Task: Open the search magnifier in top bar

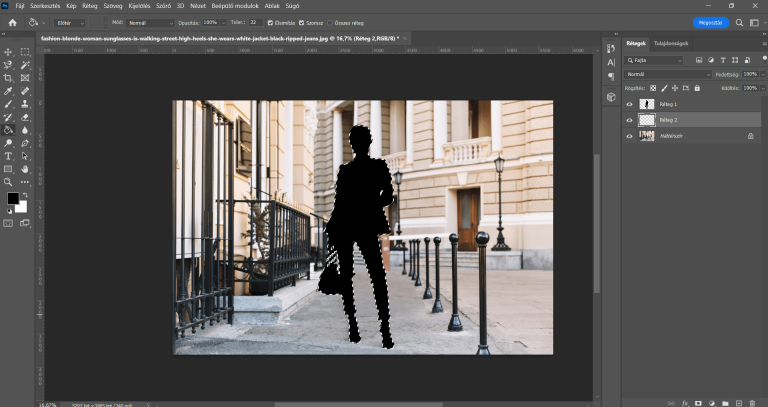Action: tap(739, 23)
